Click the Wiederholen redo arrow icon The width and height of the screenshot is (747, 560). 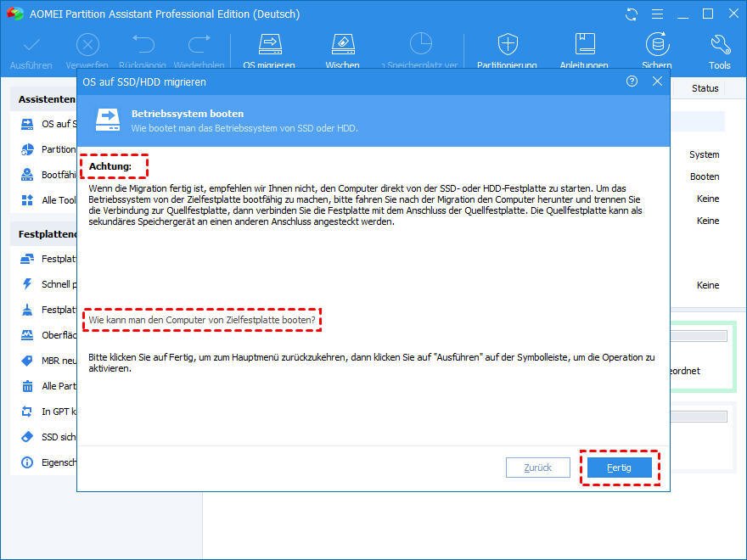[199, 44]
